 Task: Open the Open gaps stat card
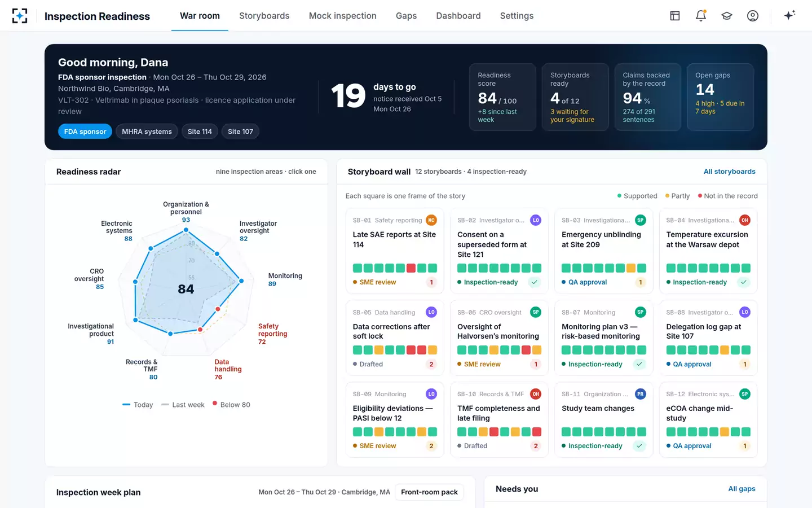pyautogui.click(x=720, y=97)
